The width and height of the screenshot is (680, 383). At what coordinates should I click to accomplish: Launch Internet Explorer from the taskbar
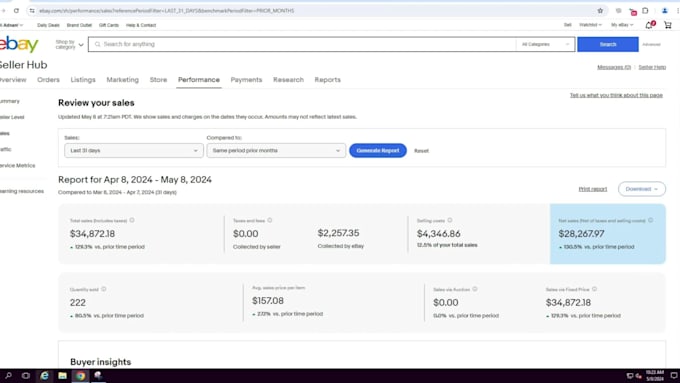point(44,376)
